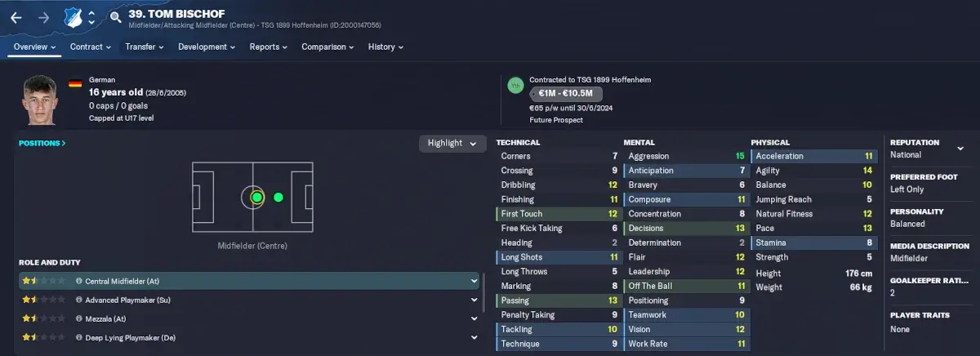Click the Hoffenheim club badge icon
Viewport: 980px width, 356px height.
point(73,17)
